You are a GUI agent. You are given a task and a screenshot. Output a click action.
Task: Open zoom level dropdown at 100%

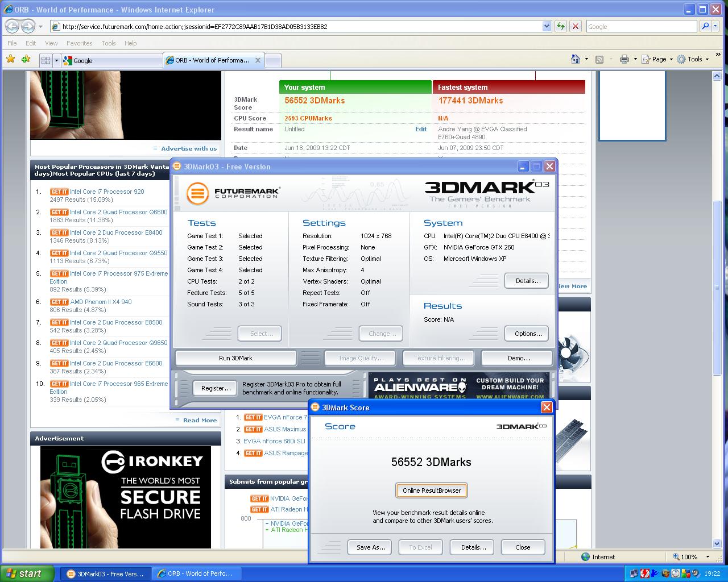(x=708, y=557)
